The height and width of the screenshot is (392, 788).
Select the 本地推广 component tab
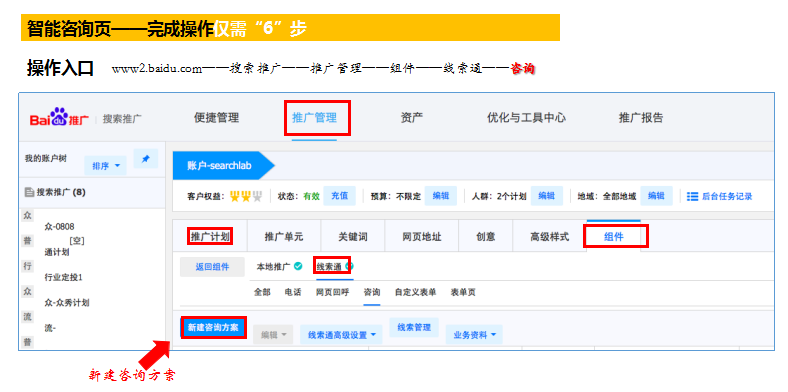point(273,266)
